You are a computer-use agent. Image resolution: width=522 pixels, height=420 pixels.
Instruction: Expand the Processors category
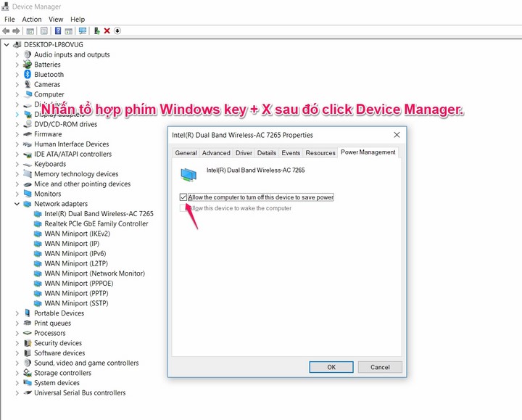pyautogui.click(x=17, y=333)
